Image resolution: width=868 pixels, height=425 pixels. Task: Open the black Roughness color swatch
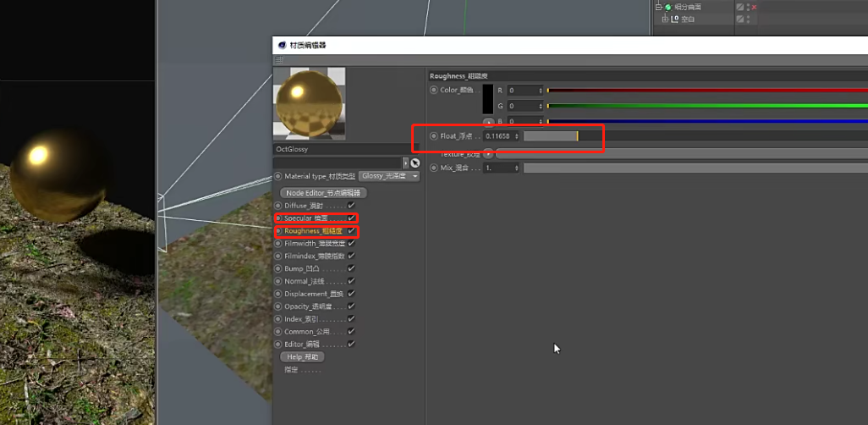[x=487, y=99]
